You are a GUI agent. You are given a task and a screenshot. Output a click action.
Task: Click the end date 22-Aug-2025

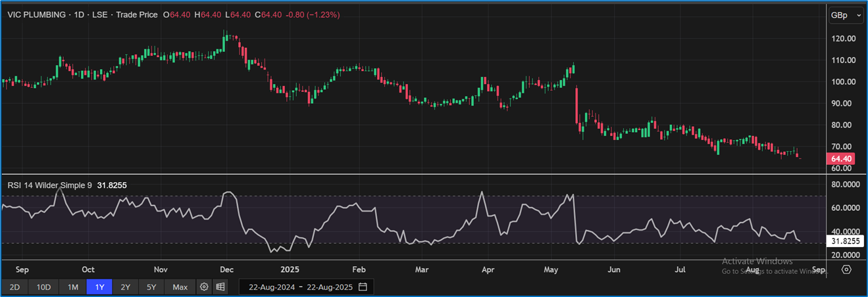point(330,287)
